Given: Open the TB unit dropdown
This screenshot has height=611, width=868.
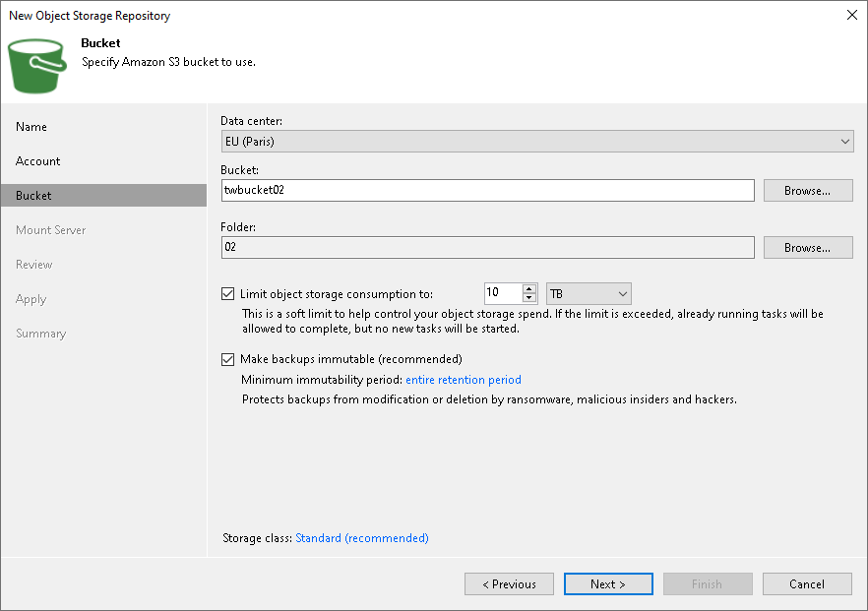Looking at the screenshot, I should pyautogui.click(x=589, y=294).
